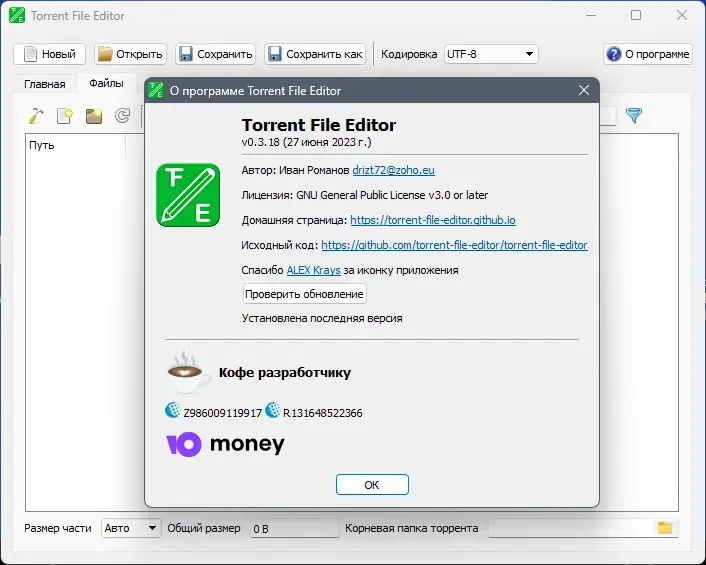Open a torrent via Открыть button

pyautogui.click(x=131, y=54)
